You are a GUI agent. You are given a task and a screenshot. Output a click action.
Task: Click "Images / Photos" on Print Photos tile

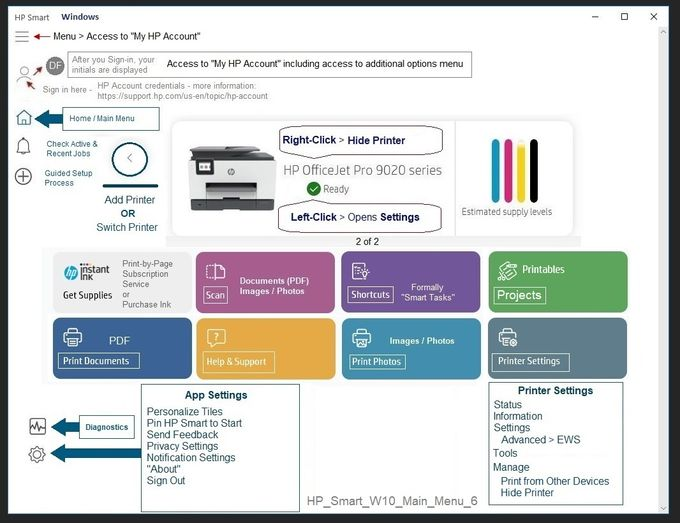422,341
